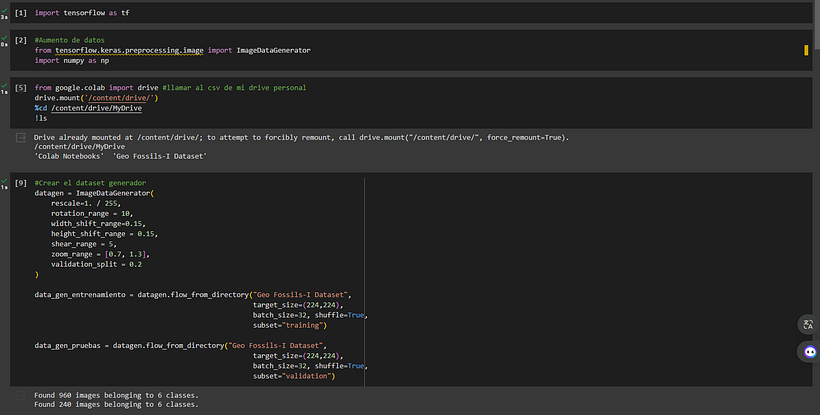The width and height of the screenshot is (820, 415).
Task: Run cell [2] with ImageDataGenerator import
Action: 20,40
